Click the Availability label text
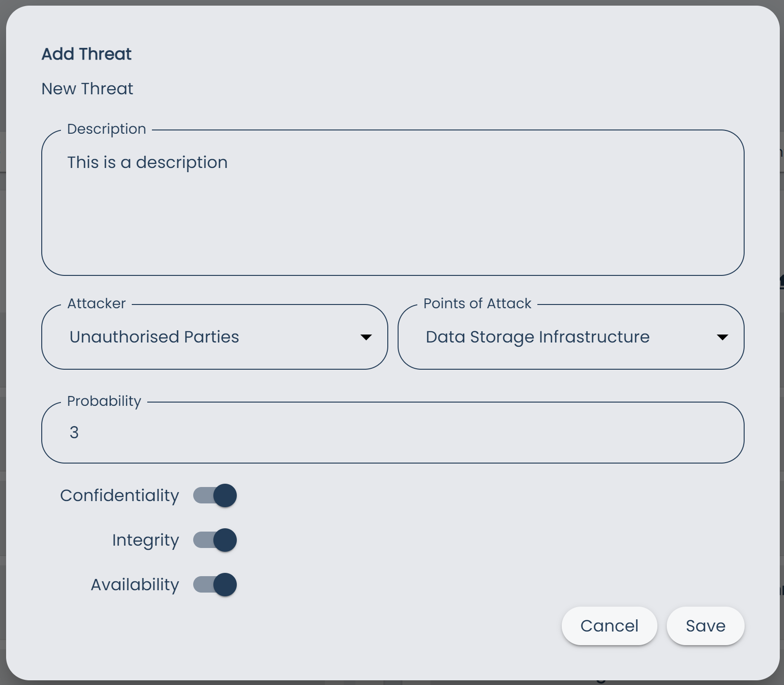The width and height of the screenshot is (784, 685). [134, 585]
